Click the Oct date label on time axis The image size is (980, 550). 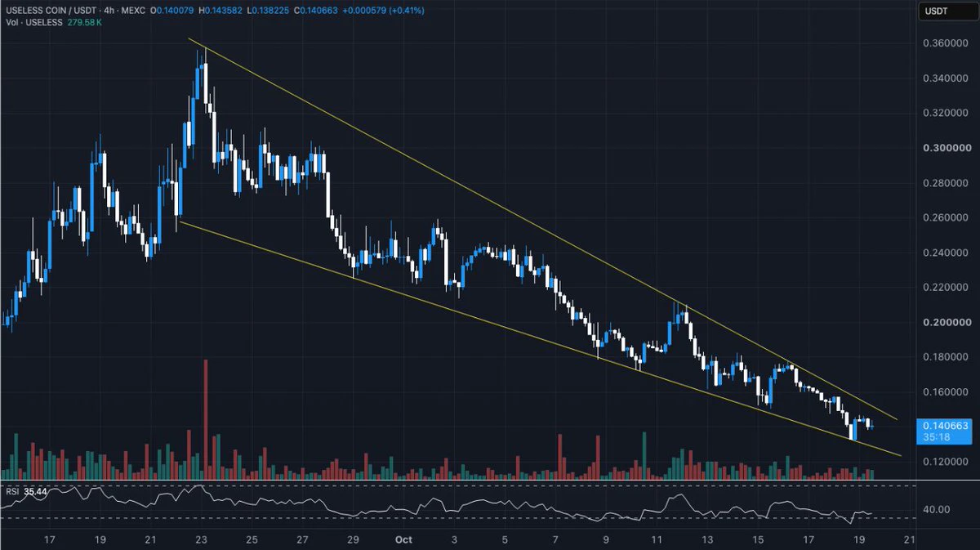click(x=403, y=539)
